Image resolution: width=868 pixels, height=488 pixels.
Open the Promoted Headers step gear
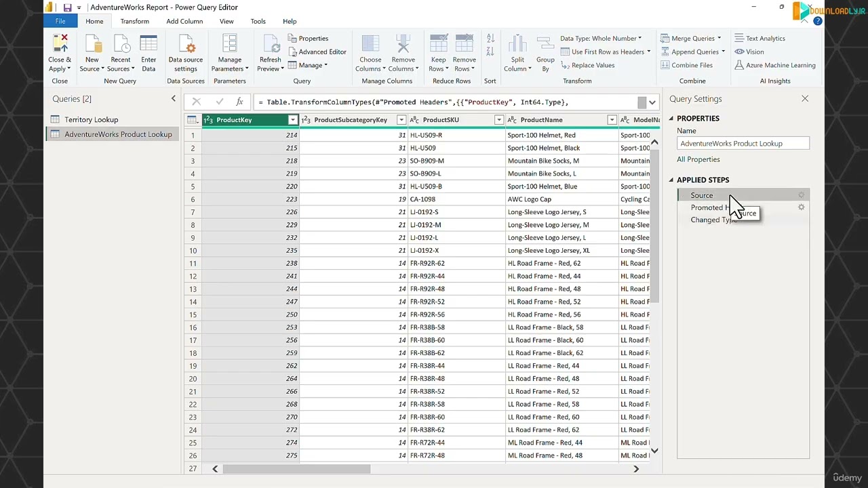coord(801,207)
